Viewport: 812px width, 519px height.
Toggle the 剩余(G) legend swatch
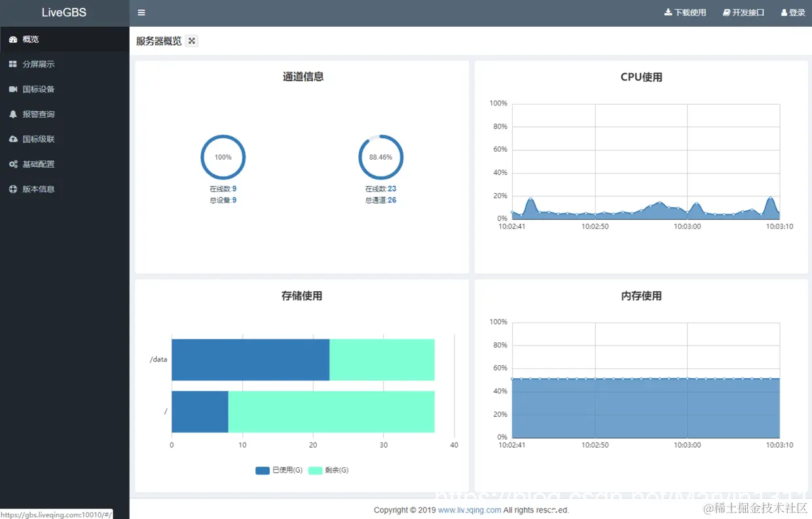tap(315, 470)
